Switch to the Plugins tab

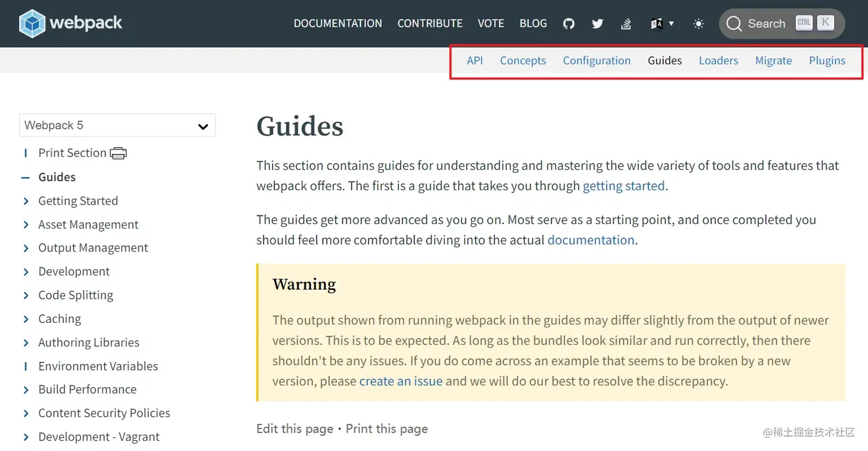tap(827, 60)
